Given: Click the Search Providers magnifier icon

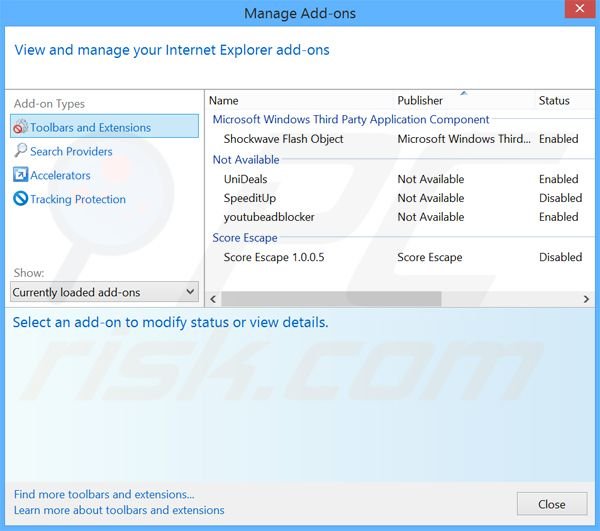Looking at the screenshot, I should pos(20,150).
